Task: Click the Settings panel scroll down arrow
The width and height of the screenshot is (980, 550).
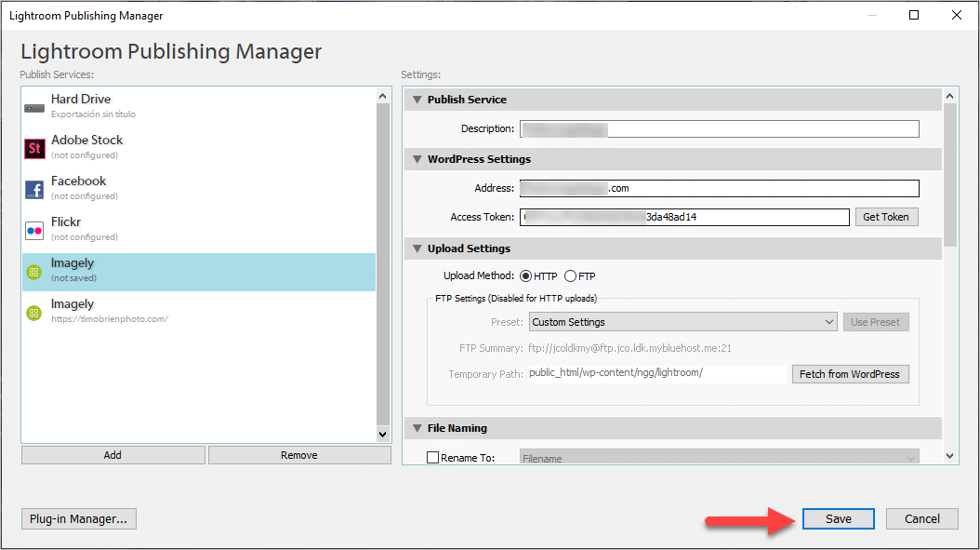Action: click(950, 456)
